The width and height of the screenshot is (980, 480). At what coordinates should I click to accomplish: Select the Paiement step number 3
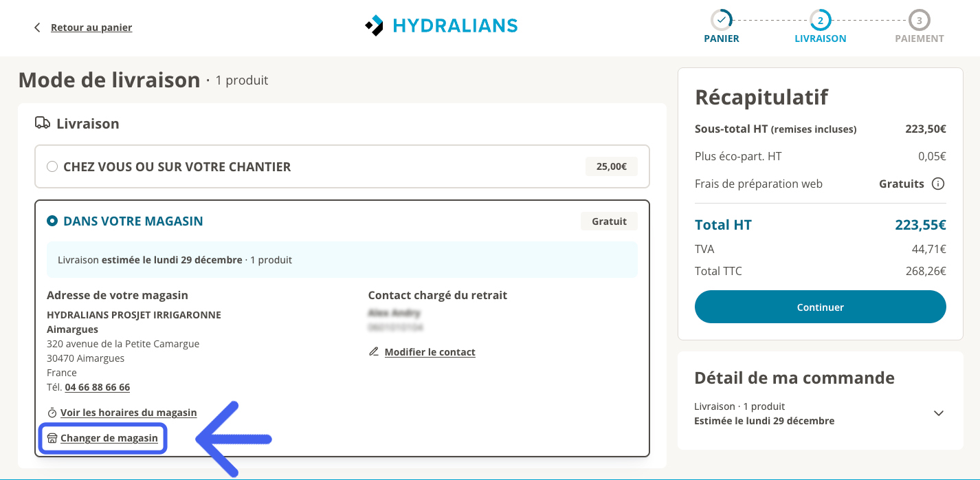[x=919, y=20]
